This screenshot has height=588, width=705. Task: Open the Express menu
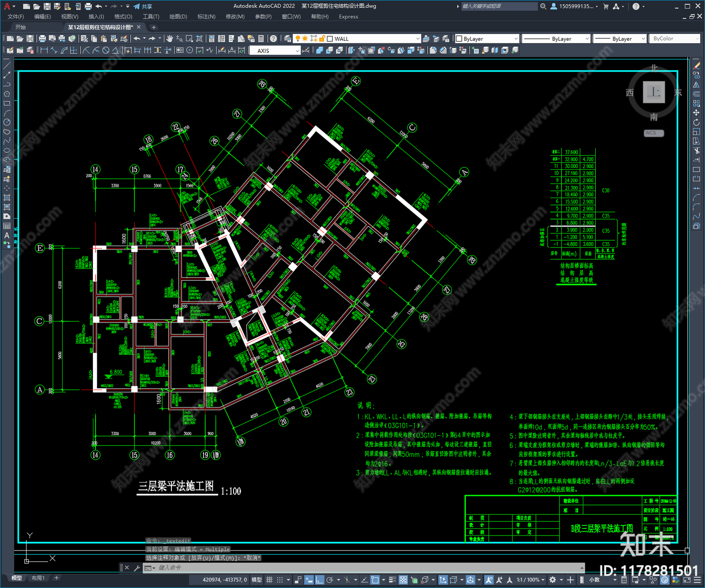[x=349, y=17]
